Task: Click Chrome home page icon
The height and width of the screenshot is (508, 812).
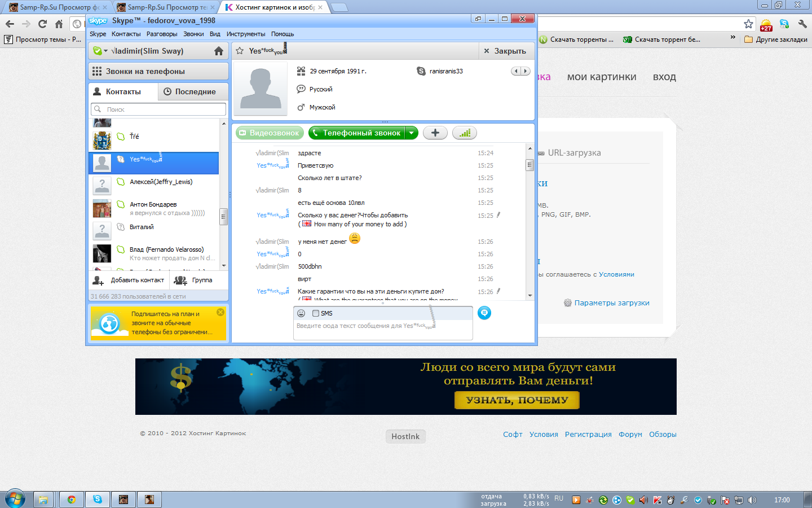Action: click(59, 24)
